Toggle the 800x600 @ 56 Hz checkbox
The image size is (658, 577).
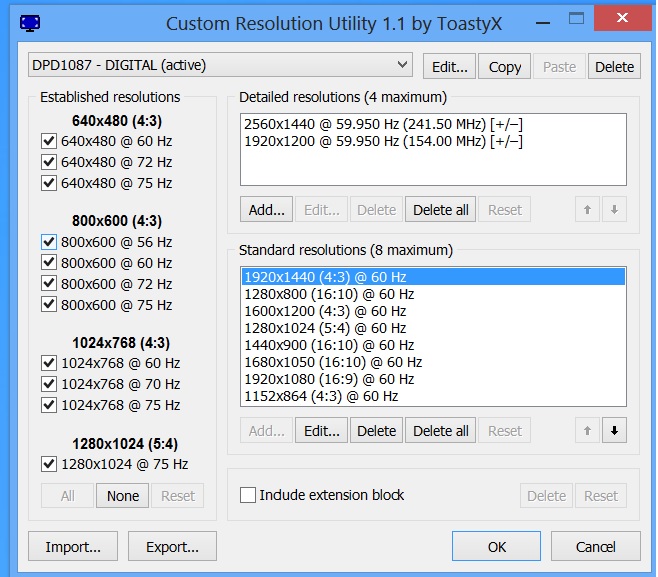(49, 242)
